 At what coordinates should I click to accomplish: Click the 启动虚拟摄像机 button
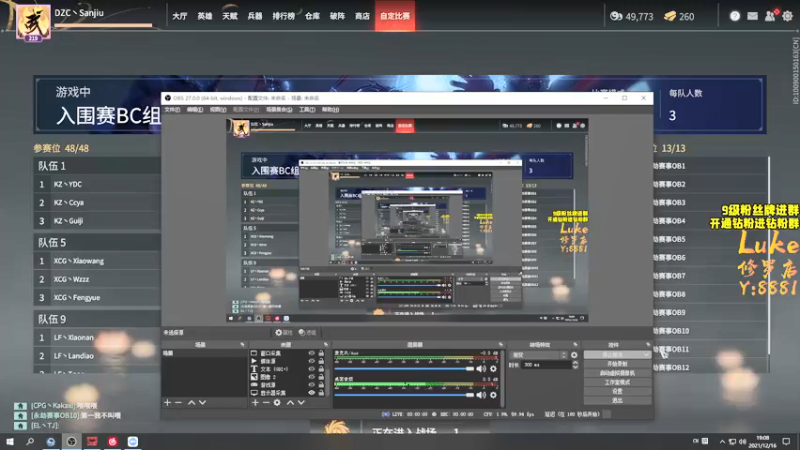coord(617,373)
